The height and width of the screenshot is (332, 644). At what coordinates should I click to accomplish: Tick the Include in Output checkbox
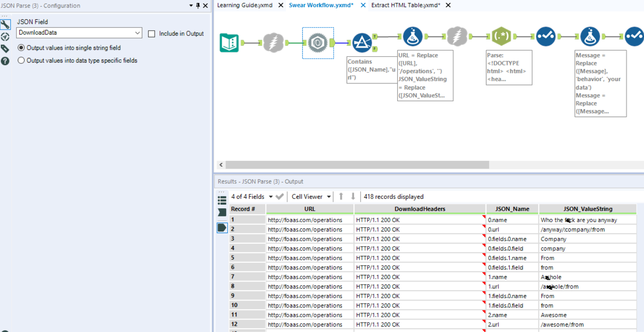pos(152,34)
